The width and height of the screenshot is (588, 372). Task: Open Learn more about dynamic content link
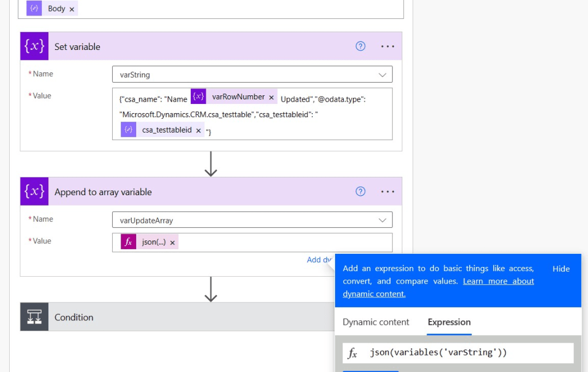click(498, 281)
